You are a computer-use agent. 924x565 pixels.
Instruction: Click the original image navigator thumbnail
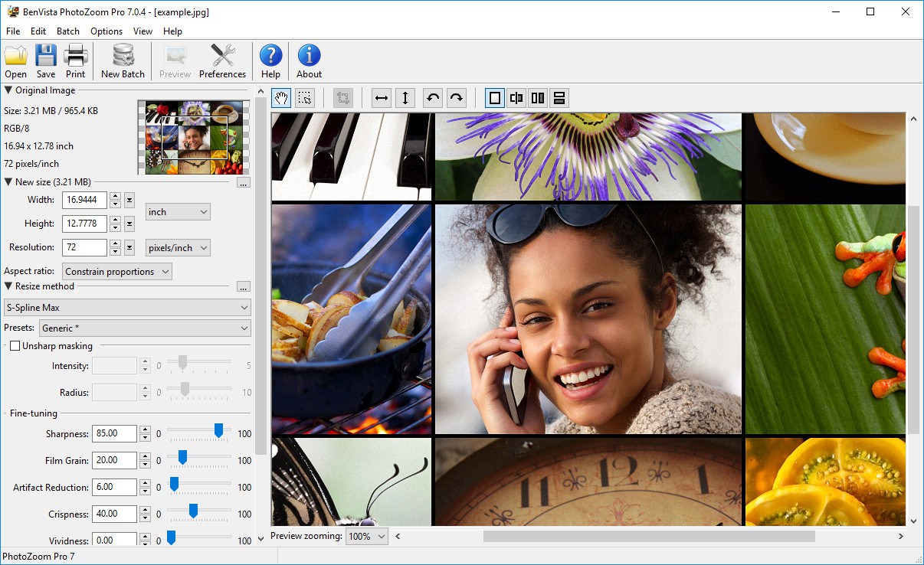pyautogui.click(x=195, y=138)
